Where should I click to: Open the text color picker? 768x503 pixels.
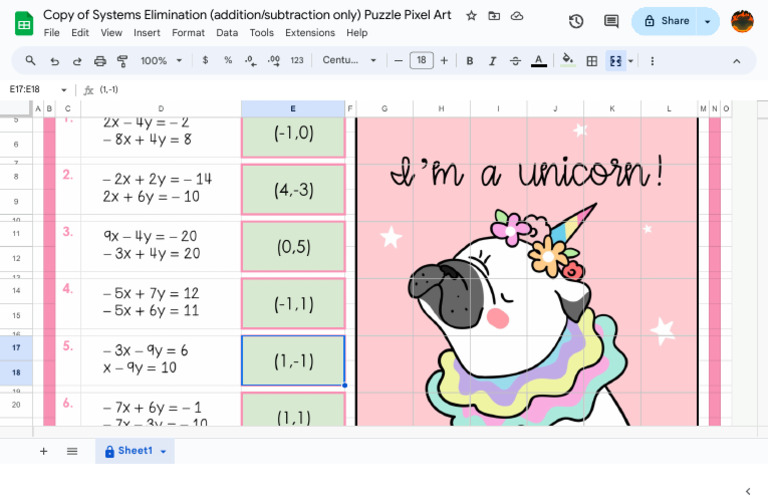(539, 61)
